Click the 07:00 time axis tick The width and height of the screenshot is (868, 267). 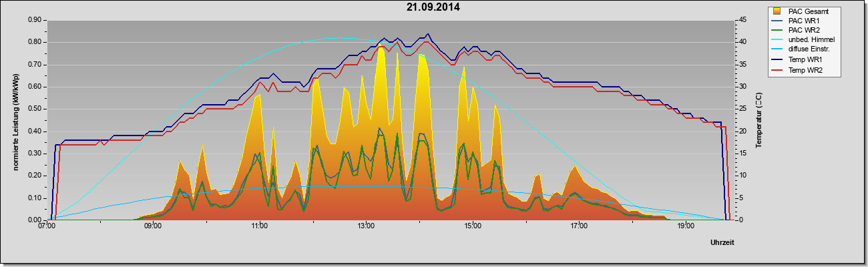tap(47, 226)
